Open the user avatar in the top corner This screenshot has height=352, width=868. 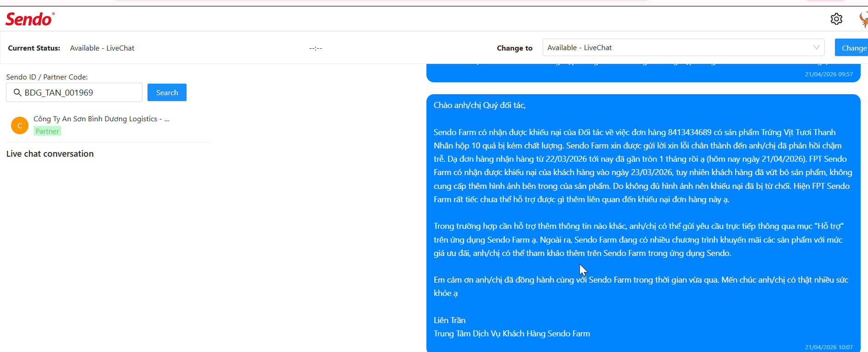point(863,19)
